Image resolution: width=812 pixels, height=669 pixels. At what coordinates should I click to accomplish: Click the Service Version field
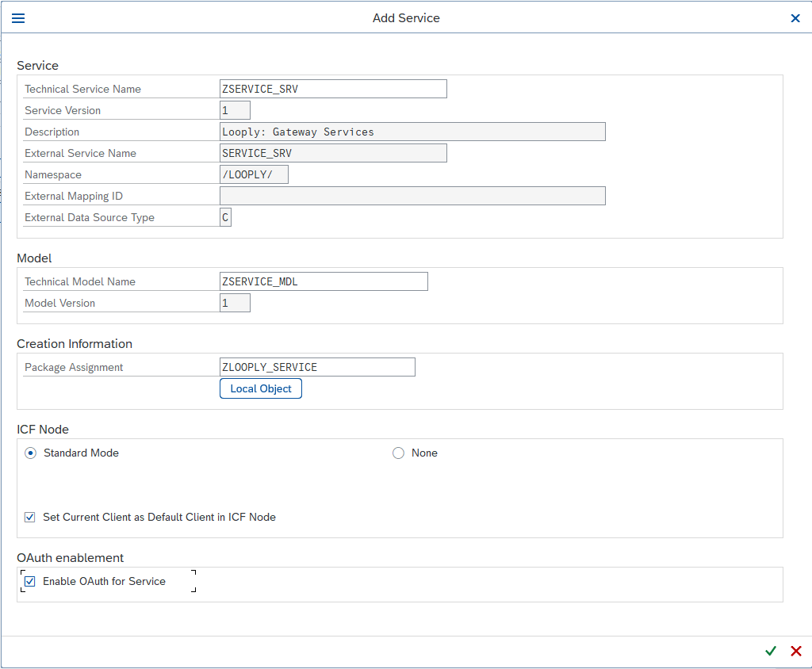pos(235,110)
